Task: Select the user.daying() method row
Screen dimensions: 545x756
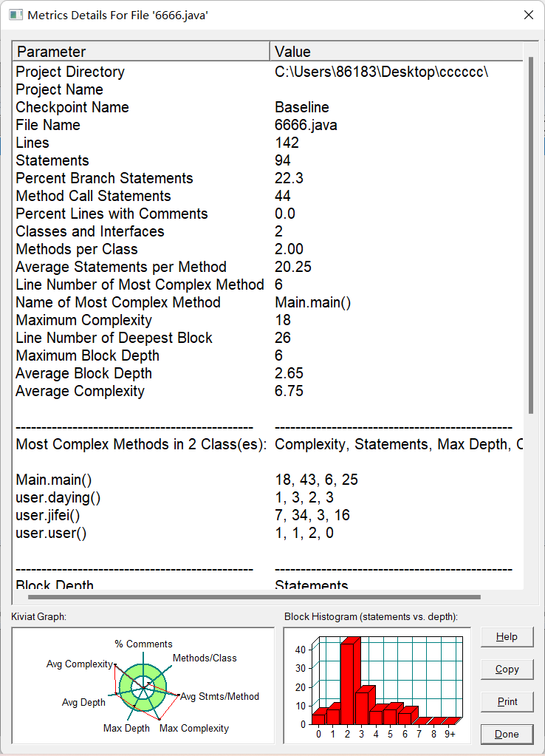Action: coord(268,497)
